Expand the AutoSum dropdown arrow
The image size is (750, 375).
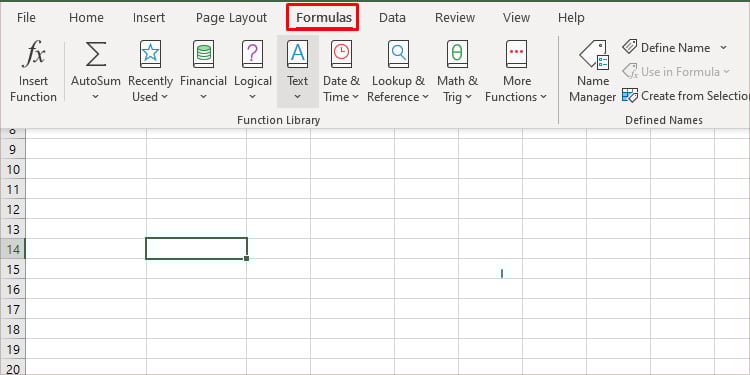tap(96, 97)
